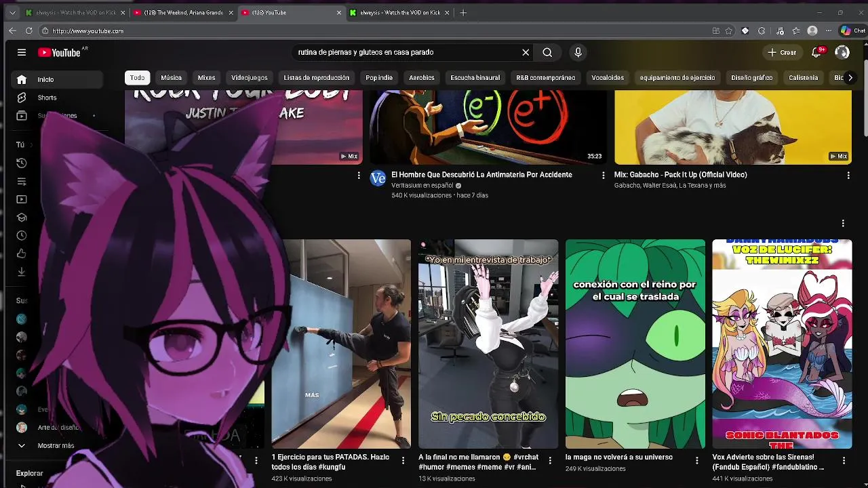Open YouTube notifications bell
The height and width of the screenshot is (488, 868).
[x=816, y=52]
